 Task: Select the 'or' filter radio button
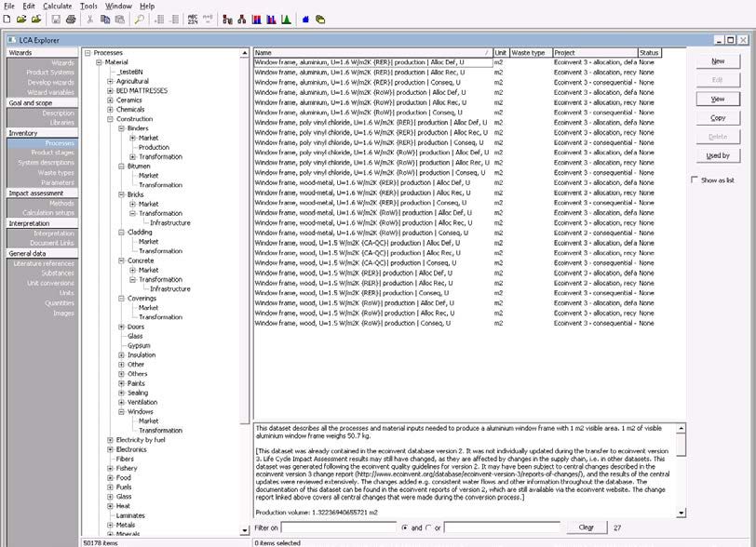(x=428, y=527)
